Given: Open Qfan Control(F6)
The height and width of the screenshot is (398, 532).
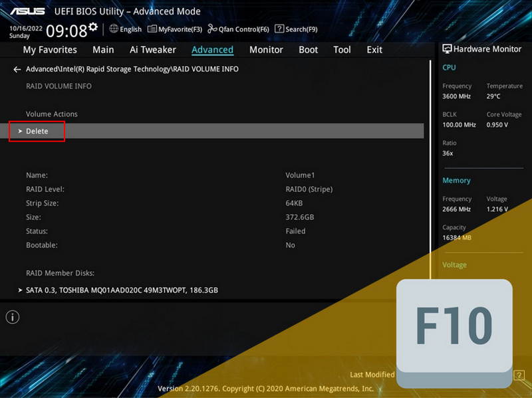Looking at the screenshot, I should [243, 29].
